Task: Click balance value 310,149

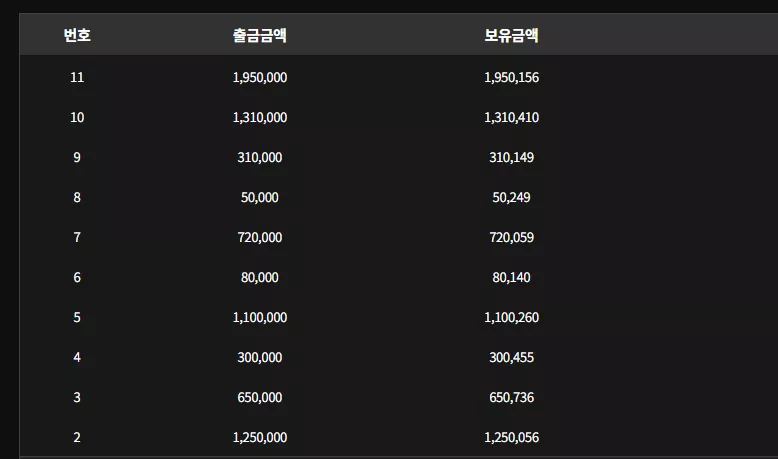Action: (511, 157)
